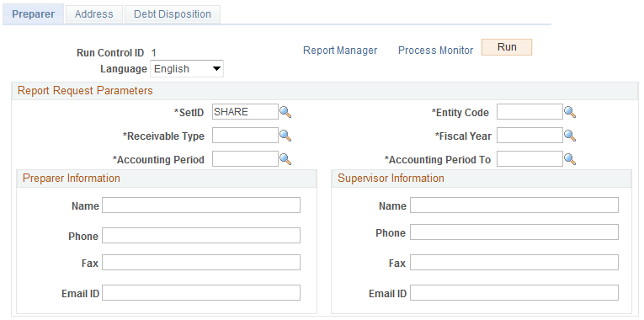The height and width of the screenshot is (320, 644).
Task: Switch to the Debt Disposition tab
Action: (173, 14)
